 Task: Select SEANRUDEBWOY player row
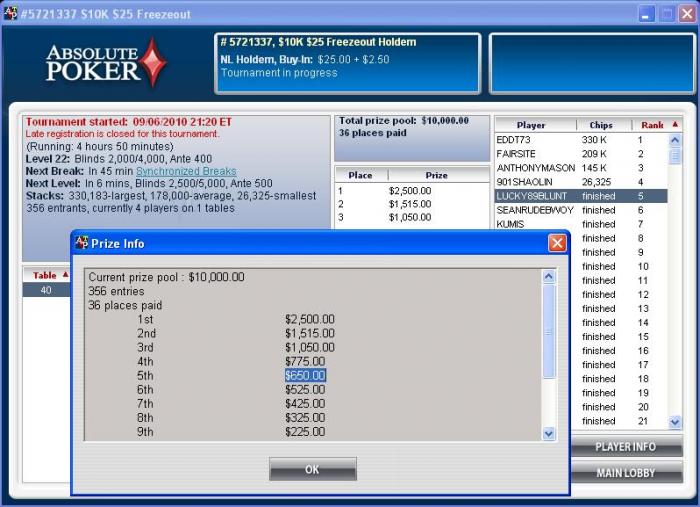point(580,210)
